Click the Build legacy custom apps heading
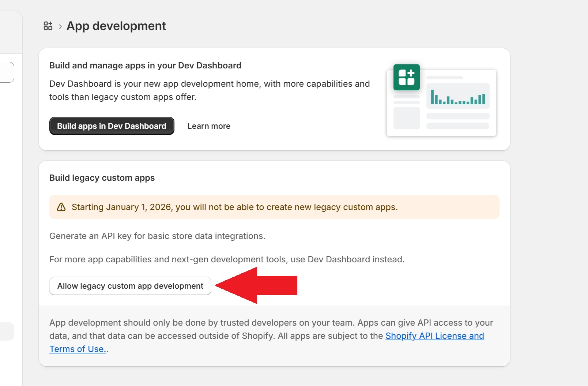Viewport: 588px width, 386px height. click(102, 178)
